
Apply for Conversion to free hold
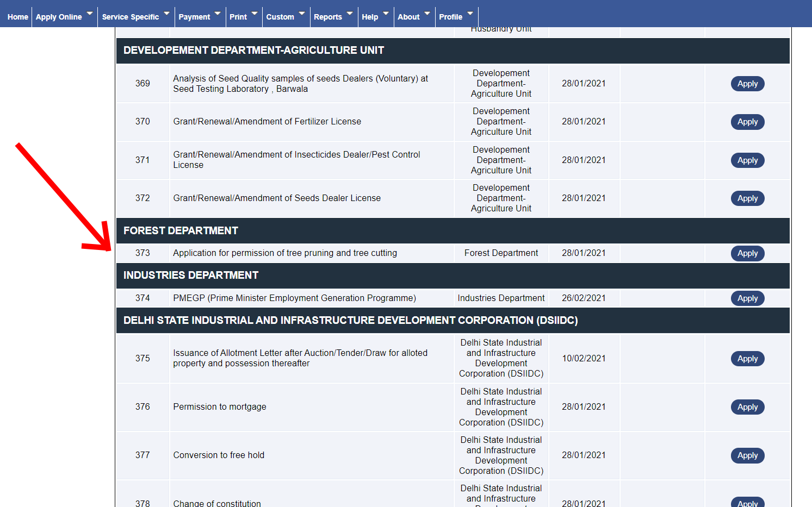[x=747, y=455]
